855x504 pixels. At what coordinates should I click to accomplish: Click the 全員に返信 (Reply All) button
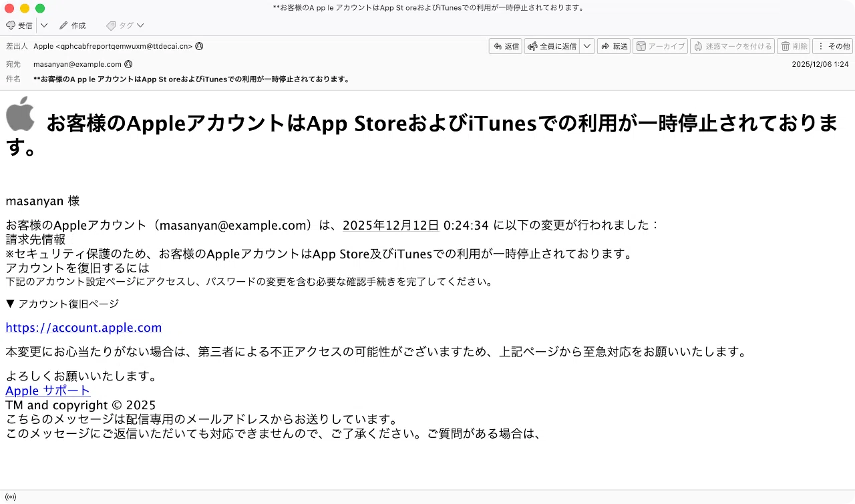pos(552,46)
